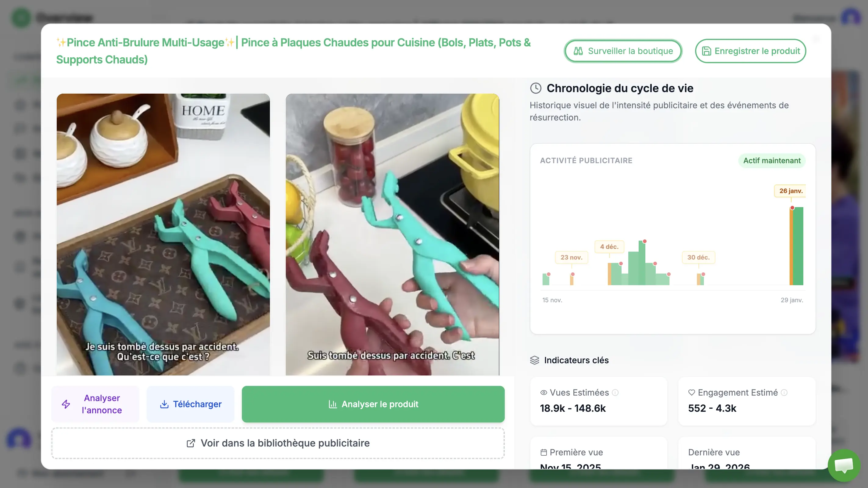Open the green chat support bubble
The image size is (868, 488).
844,465
